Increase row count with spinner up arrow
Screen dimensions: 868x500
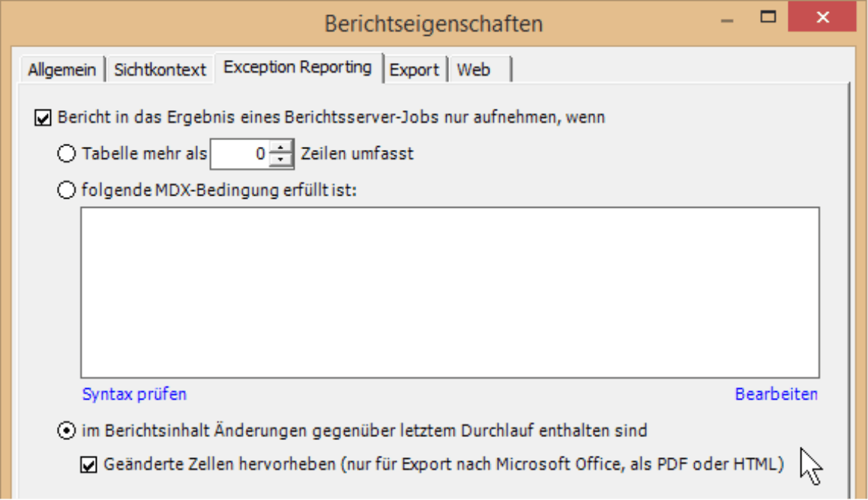click(280, 147)
